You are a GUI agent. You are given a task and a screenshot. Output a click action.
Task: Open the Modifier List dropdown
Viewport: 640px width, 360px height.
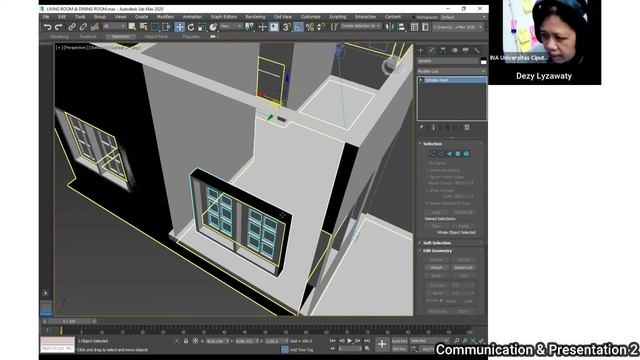point(451,71)
